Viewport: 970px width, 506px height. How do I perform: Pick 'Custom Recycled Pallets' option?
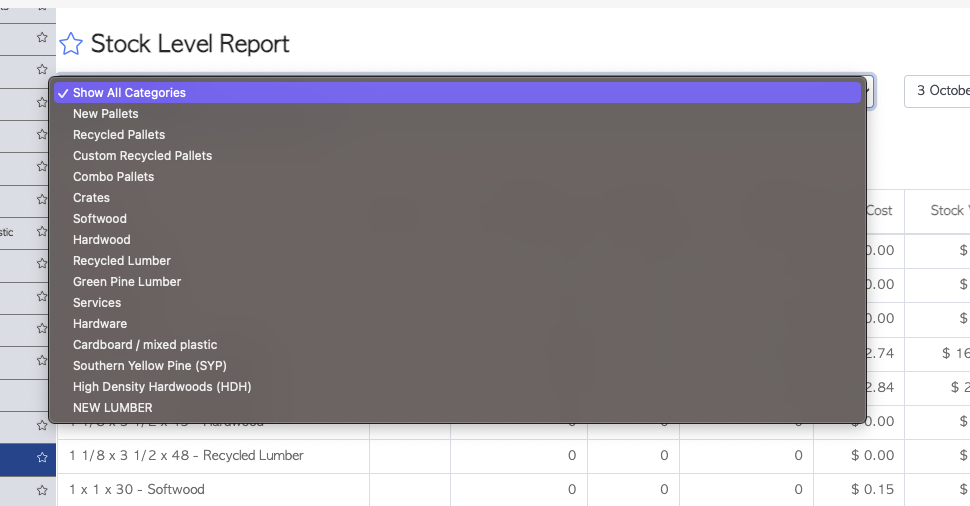(x=457, y=156)
